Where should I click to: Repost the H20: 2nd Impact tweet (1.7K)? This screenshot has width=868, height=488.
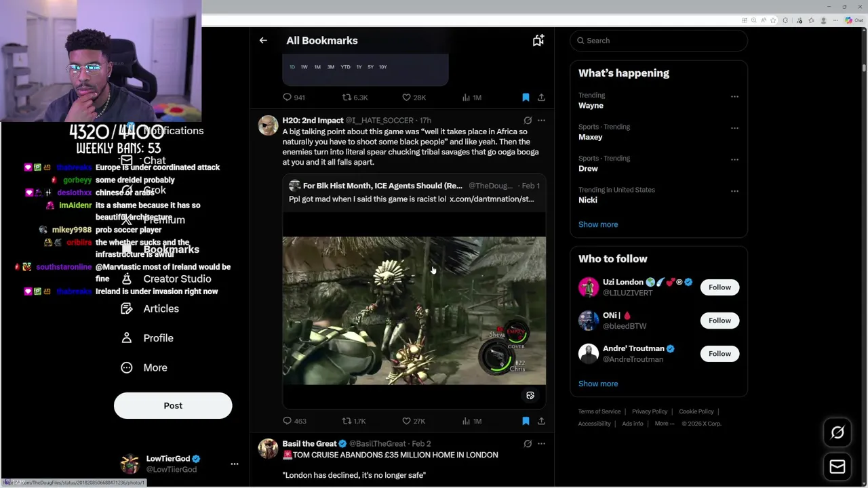(354, 421)
